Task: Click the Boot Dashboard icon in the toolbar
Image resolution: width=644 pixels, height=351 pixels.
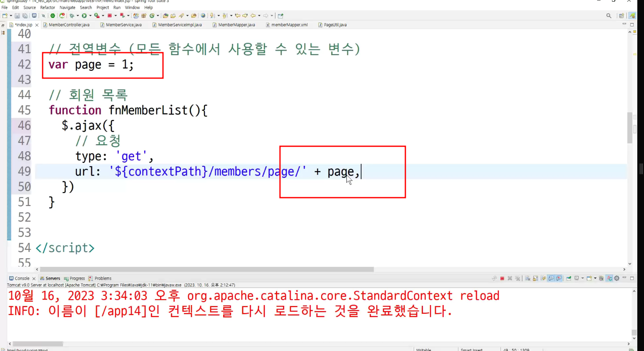Action: [53, 16]
